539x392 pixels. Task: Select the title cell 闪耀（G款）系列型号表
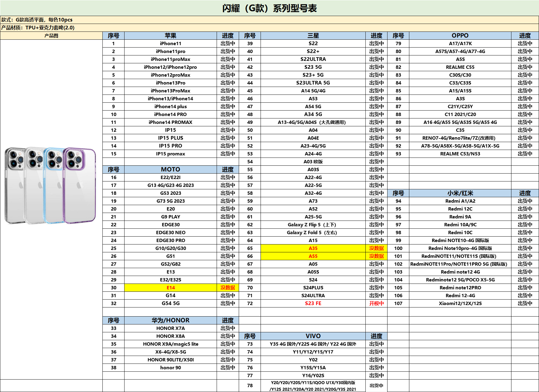[269, 8]
